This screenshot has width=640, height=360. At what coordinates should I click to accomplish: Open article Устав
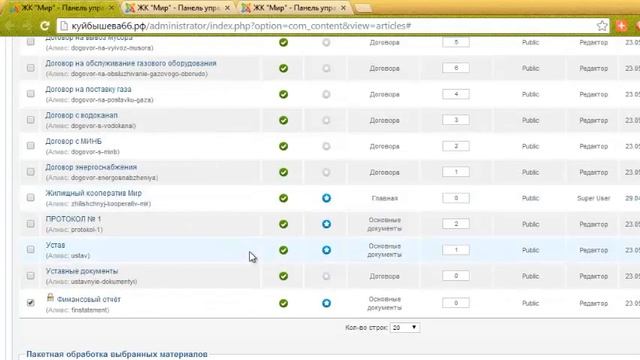point(55,245)
